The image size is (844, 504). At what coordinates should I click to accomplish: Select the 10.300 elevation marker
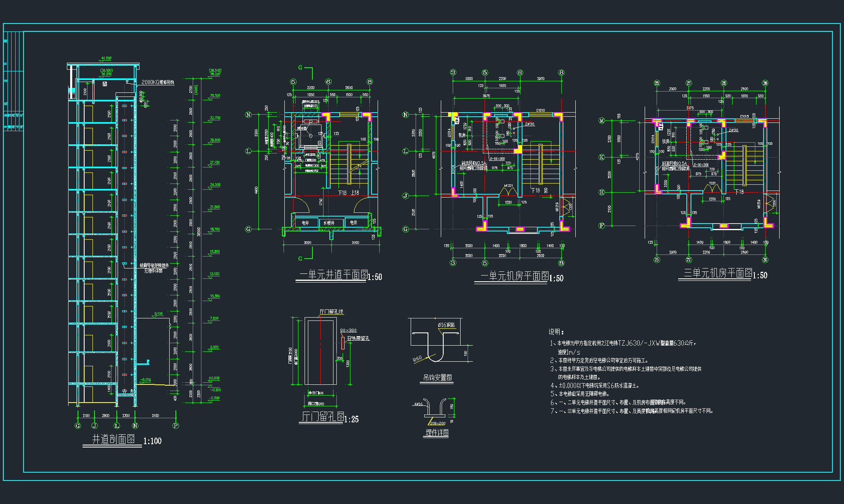click(x=215, y=296)
